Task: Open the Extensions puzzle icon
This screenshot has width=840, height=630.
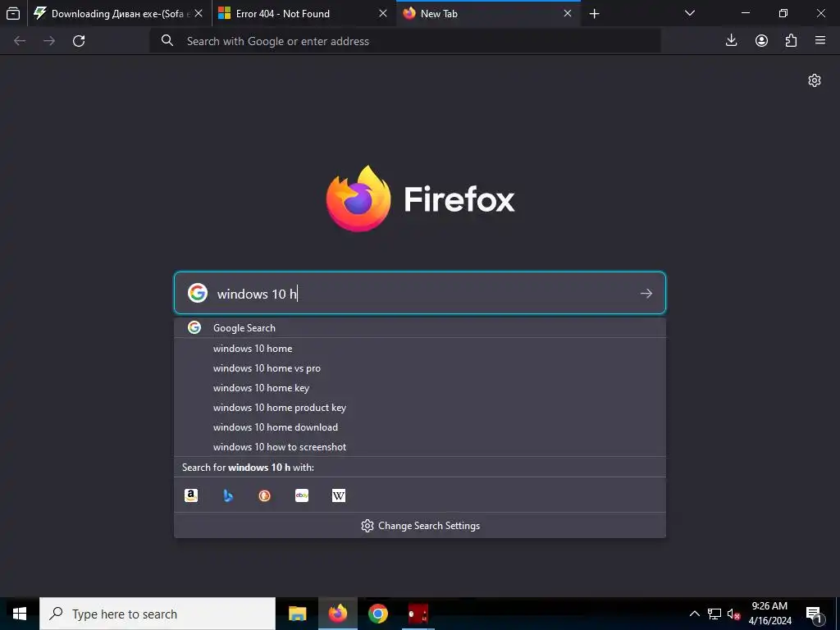Action: click(791, 40)
